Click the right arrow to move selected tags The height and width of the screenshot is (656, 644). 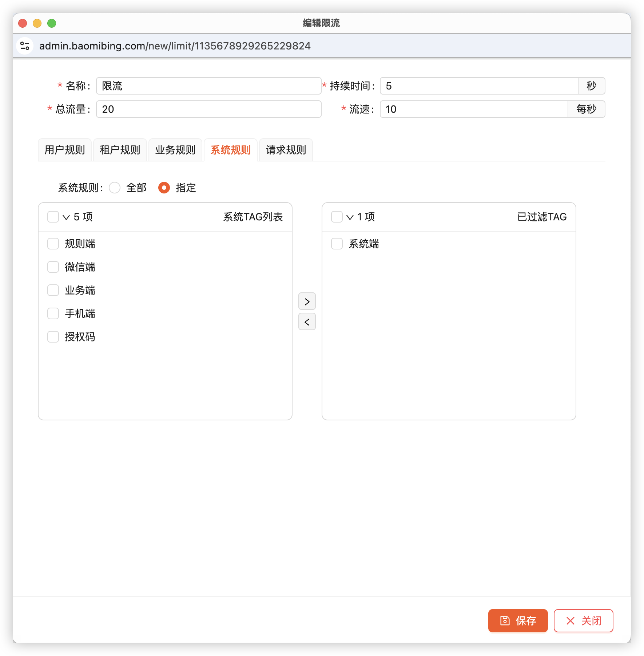[307, 301]
